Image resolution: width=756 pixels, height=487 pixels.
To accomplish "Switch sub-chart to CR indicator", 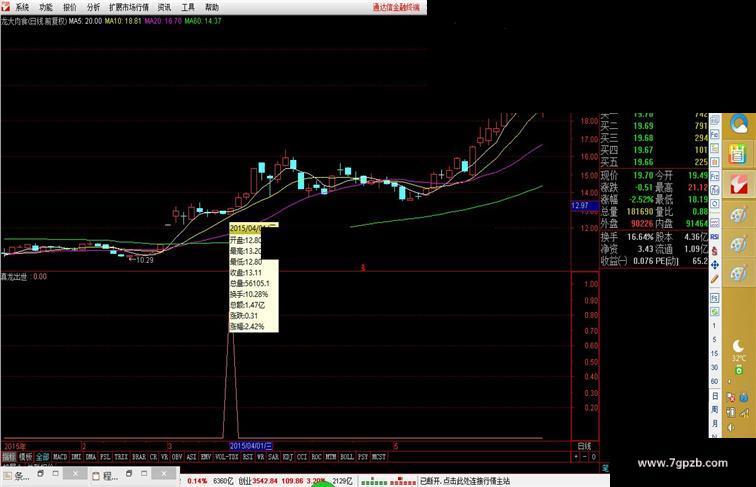I will pyautogui.click(x=153, y=457).
